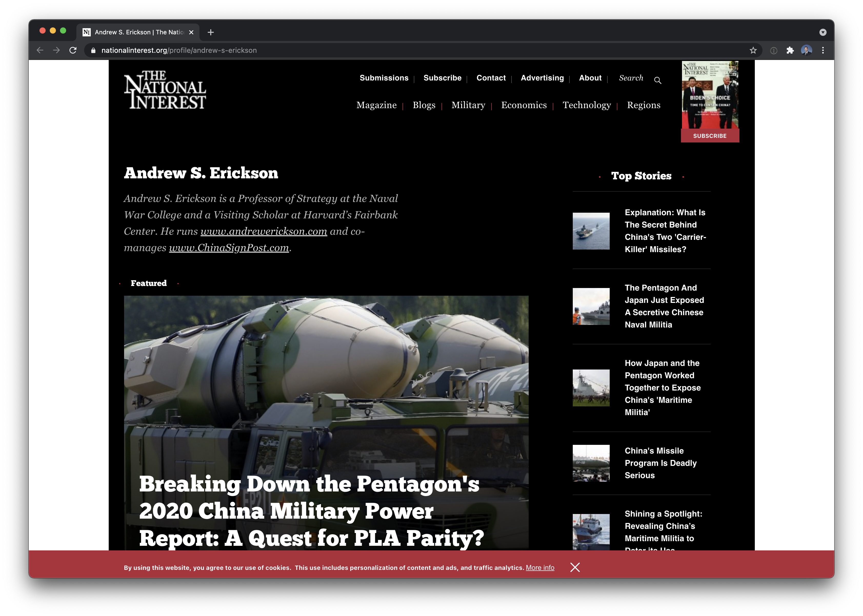
Task: Click the red SUBSCRIBE button
Action: pyautogui.click(x=710, y=136)
